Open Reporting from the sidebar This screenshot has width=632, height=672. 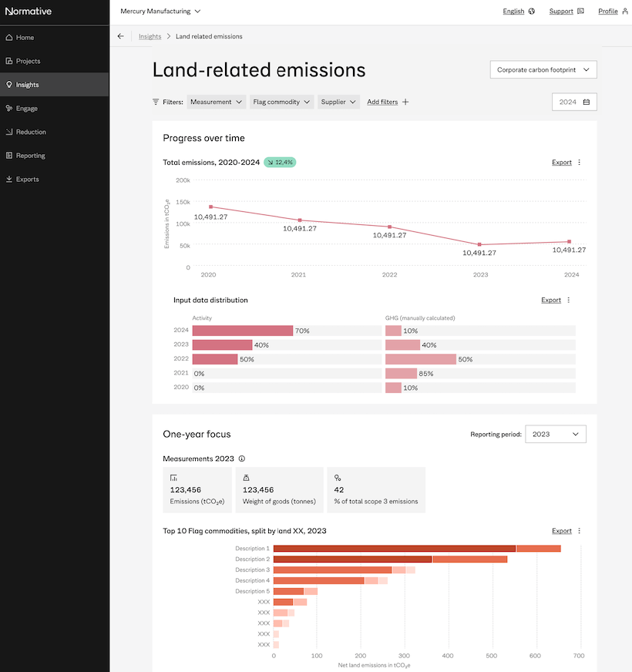(x=31, y=156)
